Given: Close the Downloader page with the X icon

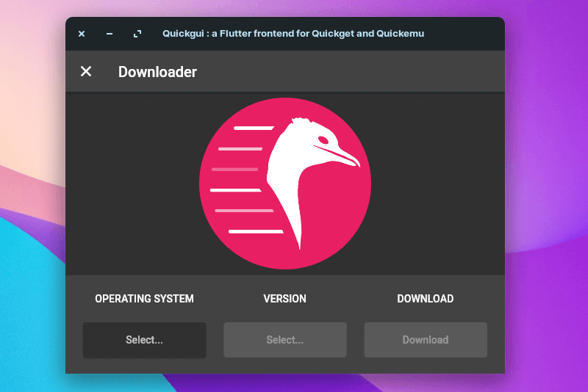Looking at the screenshot, I should click(86, 71).
